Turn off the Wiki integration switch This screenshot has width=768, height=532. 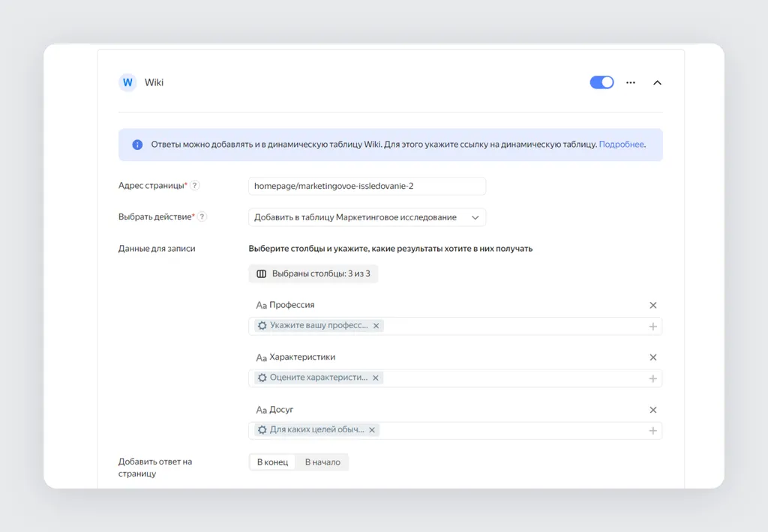(x=601, y=82)
